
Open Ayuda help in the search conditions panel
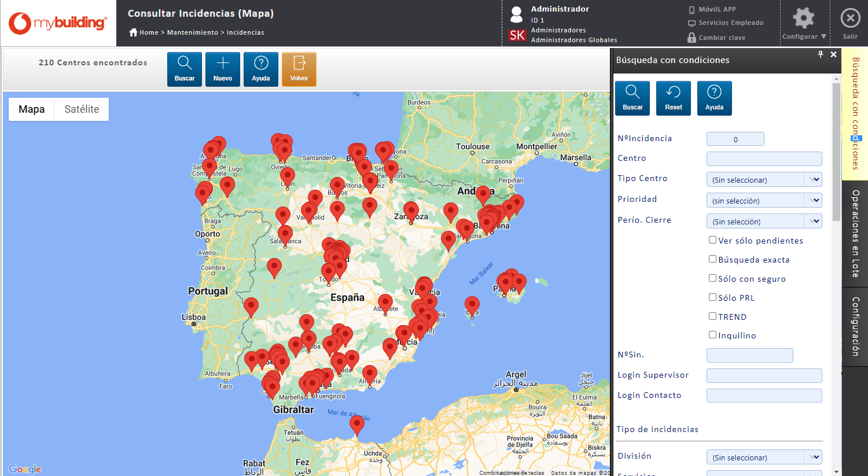[x=714, y=98]
